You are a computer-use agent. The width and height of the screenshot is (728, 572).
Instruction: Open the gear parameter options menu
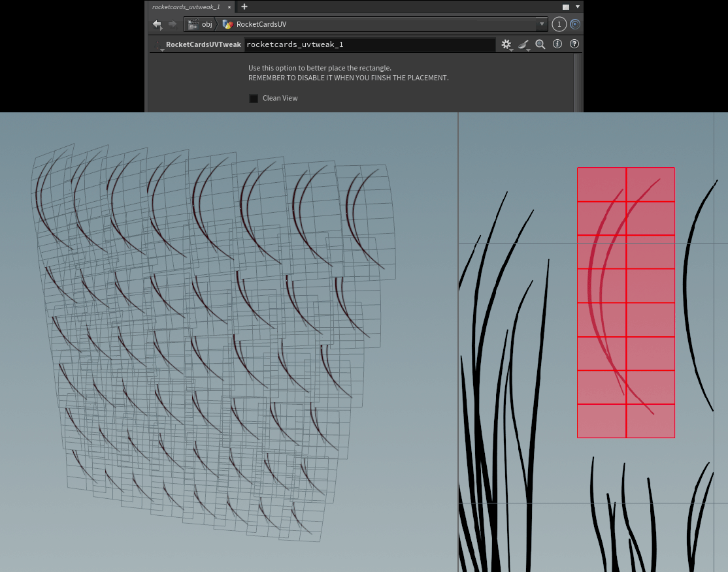point(506,44)
